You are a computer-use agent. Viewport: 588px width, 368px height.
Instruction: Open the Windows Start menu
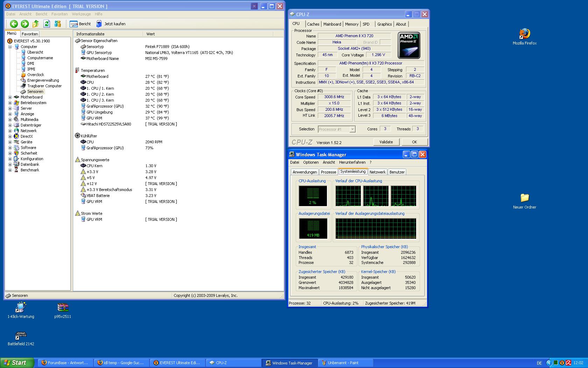(x=17, y=363)
